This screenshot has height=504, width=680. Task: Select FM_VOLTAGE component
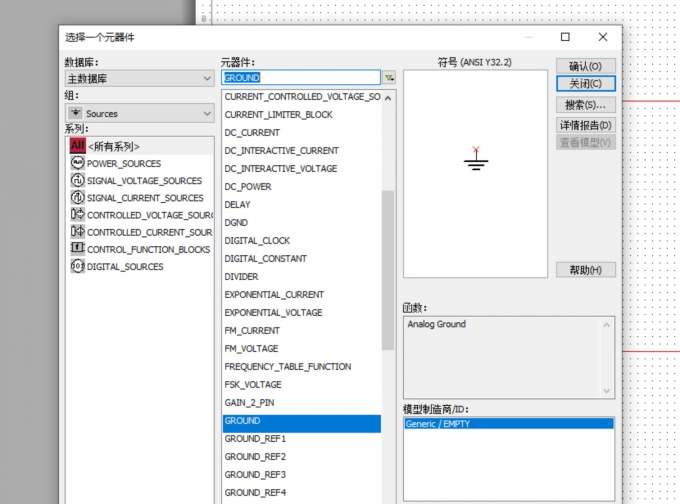tap(302, 348)
